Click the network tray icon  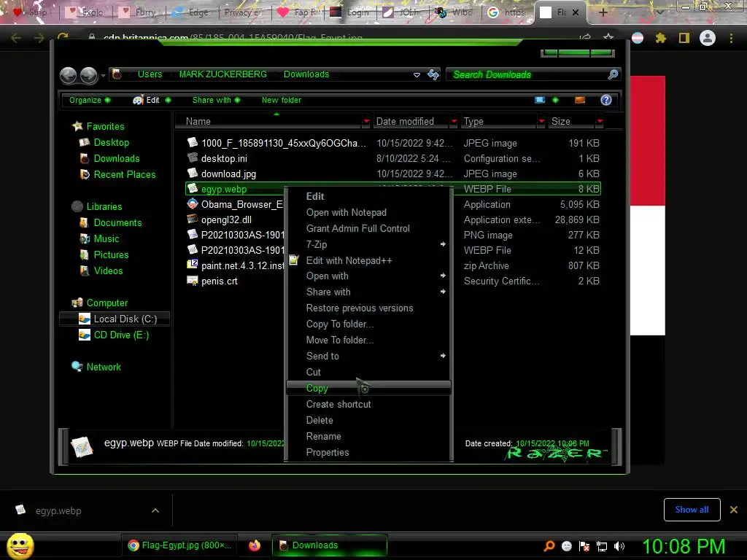pos(602,546)
